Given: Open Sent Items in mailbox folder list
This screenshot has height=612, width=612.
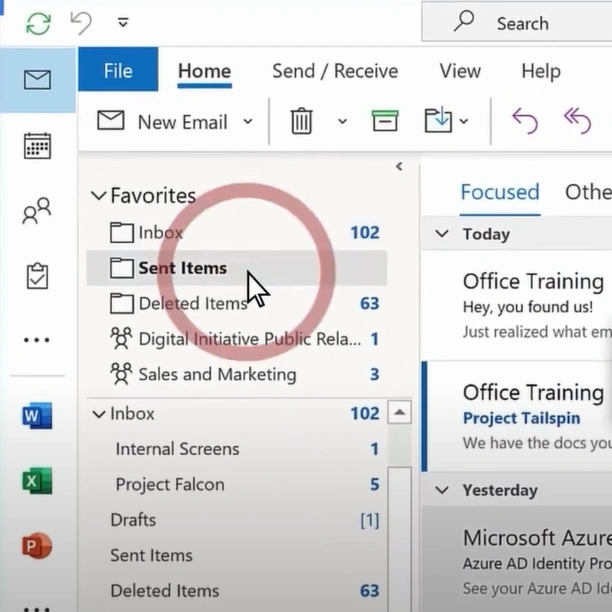Looking at the screenshot, I should coord(237,555).
